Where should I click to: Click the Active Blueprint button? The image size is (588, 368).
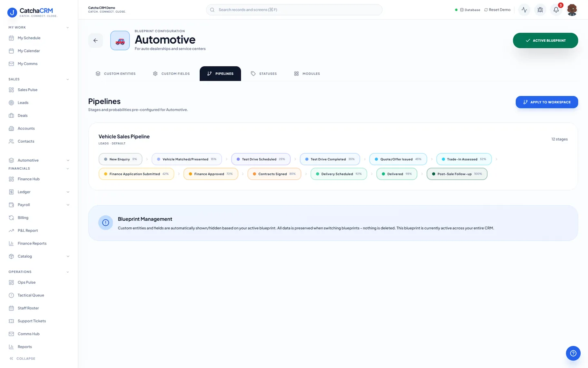coord(546,40)
